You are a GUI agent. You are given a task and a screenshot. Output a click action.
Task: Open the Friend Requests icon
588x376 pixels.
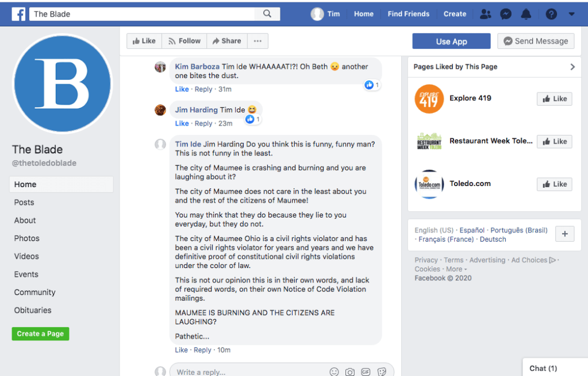point(486,14)
